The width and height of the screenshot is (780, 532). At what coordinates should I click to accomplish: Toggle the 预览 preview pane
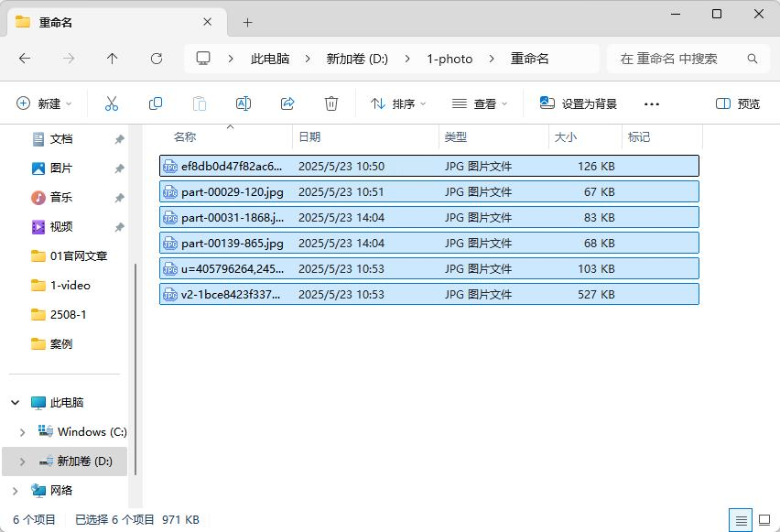pyautogui.click(x=738, y=103)
